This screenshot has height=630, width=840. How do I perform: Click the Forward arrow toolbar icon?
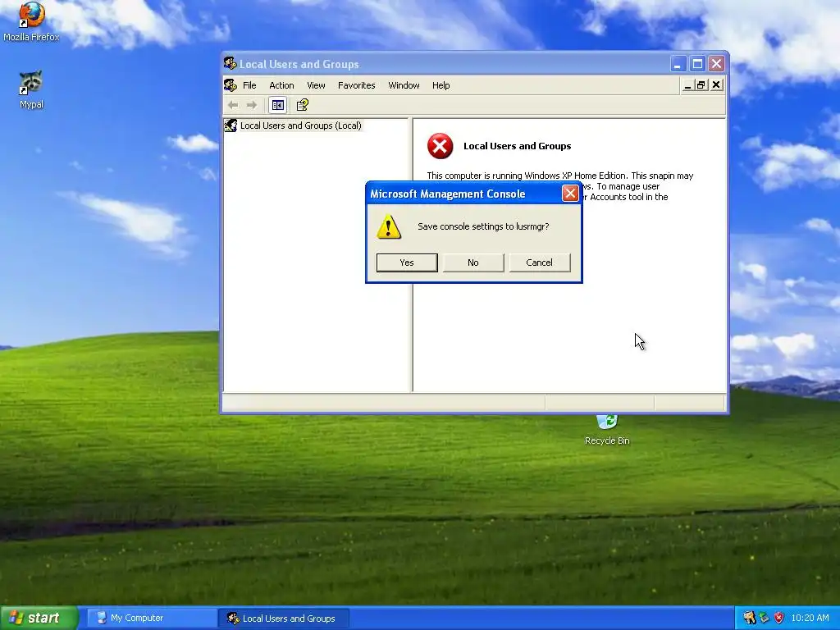252,105
